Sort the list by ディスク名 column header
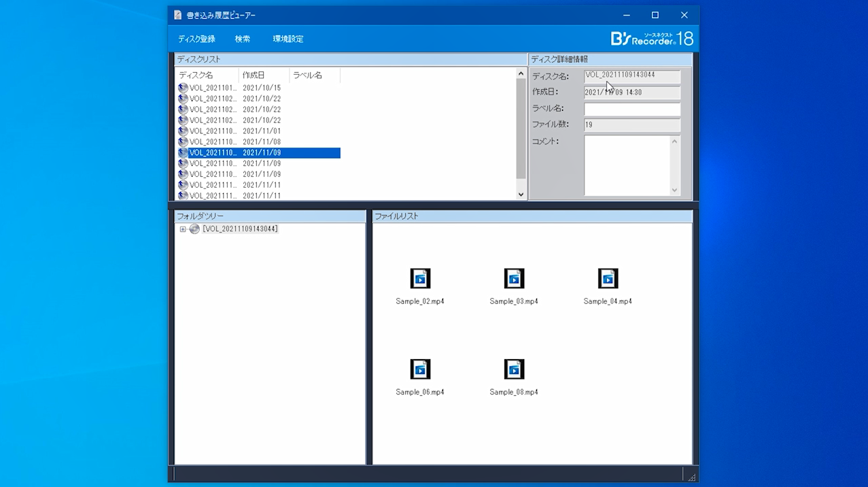 207,75
